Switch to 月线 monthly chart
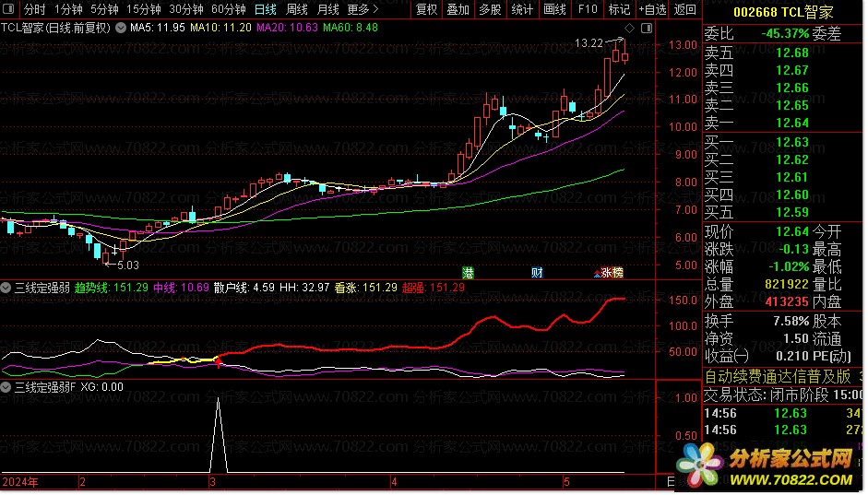The height and width of the screenshot is (495, 868). 327,9
